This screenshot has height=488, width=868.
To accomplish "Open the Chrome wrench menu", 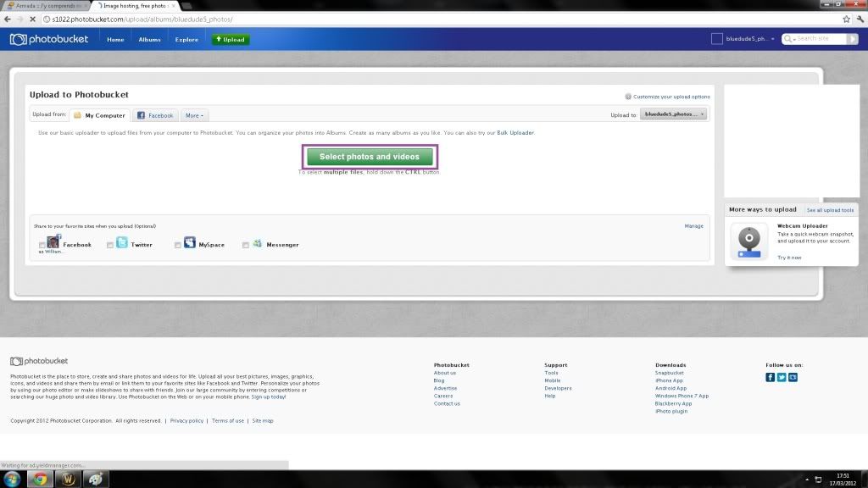I will click(x=860, y=19).
